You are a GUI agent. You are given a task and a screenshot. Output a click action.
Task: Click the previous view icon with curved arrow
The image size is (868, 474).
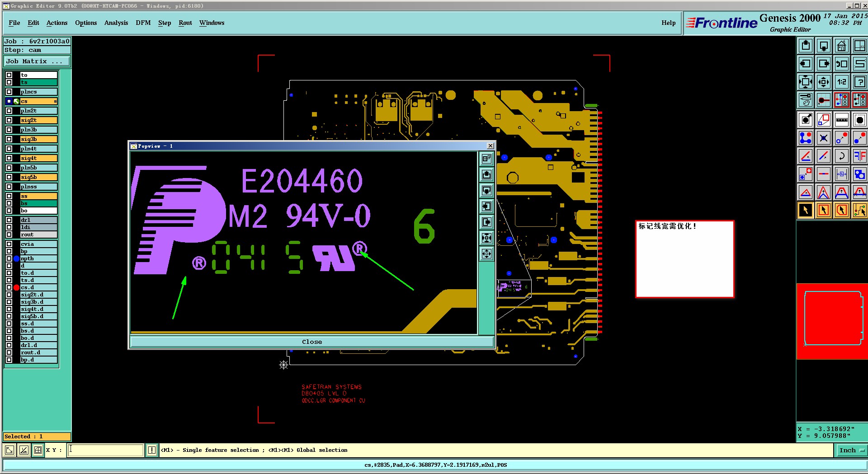coord(842,64)
